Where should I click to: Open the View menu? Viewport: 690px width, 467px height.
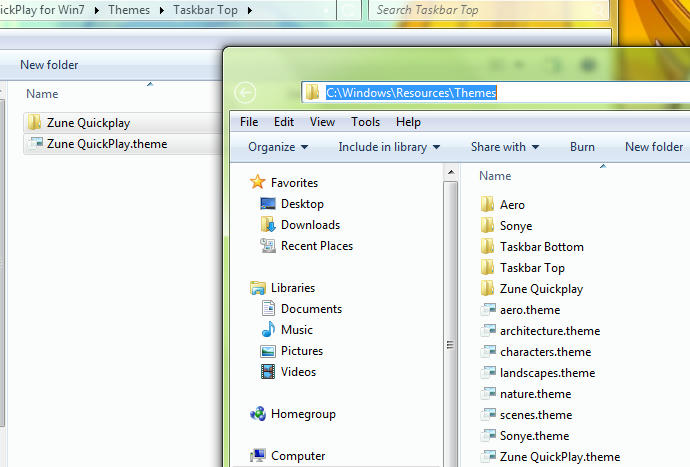point(322,122)
